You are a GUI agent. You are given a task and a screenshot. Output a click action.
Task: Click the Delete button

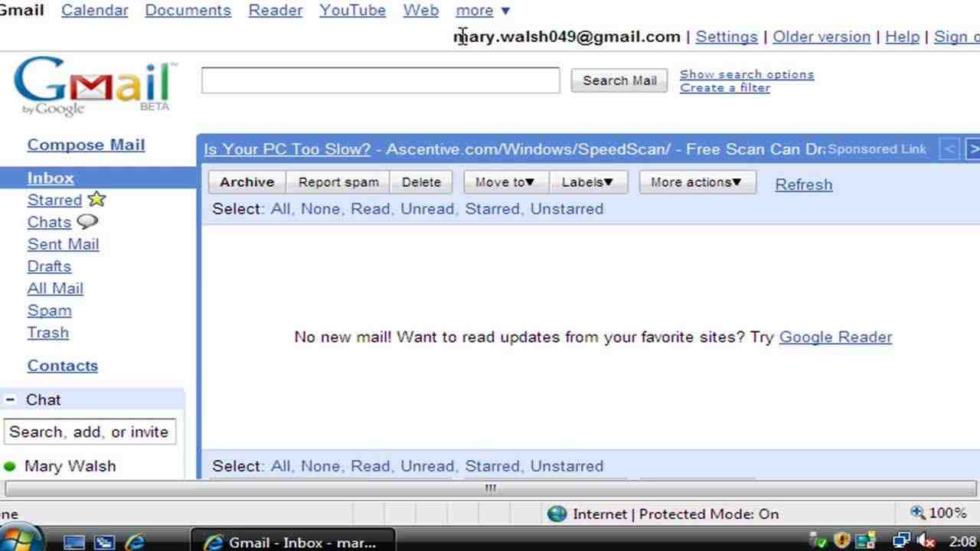[x=421, y=182]
